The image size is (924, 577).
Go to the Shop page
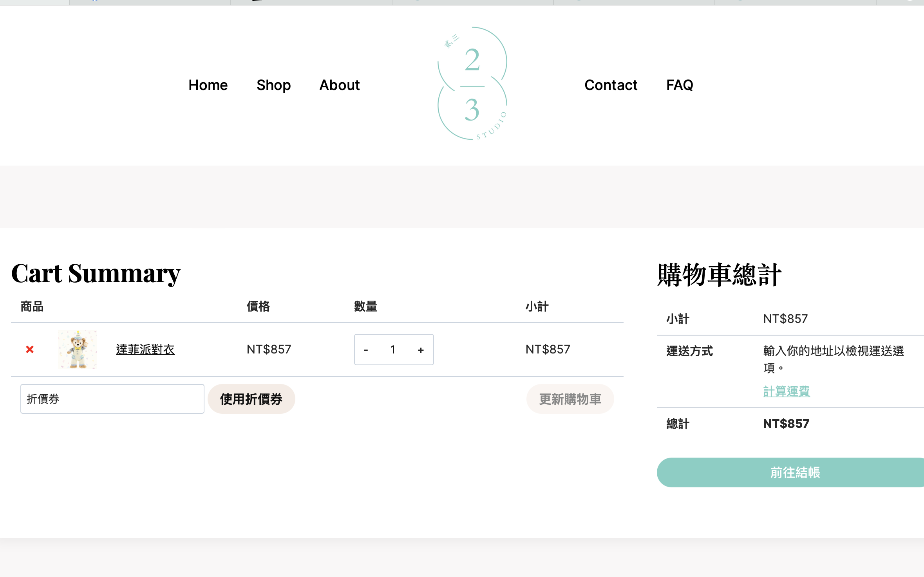click(273, 85)
